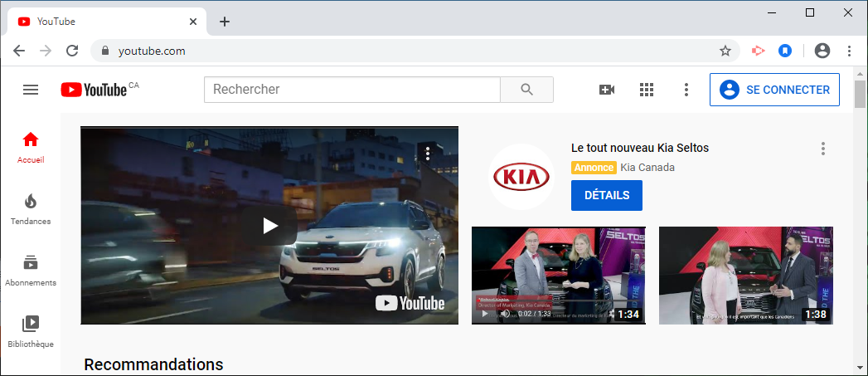This screenshot has height=376, width=868.
Task: Open the three-dot menu on the ad video
Action: click(x=428, y=154)
